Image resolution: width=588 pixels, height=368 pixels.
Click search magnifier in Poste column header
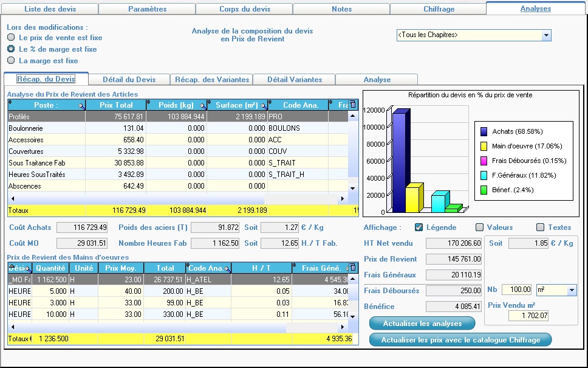81,106
